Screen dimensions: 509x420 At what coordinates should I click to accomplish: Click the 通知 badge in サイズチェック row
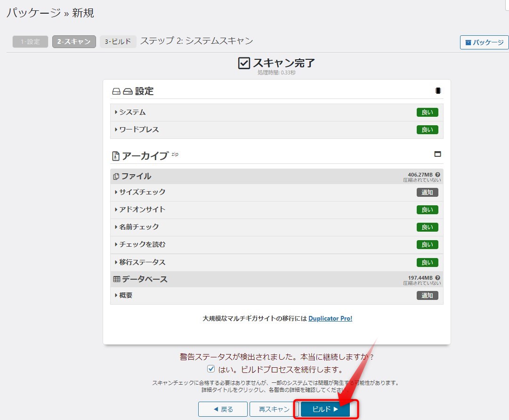point(427,193)
